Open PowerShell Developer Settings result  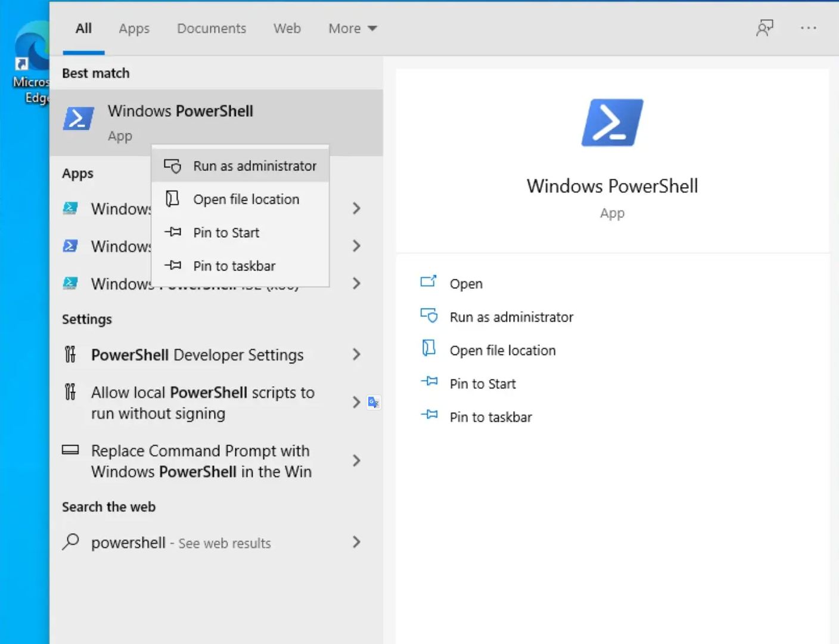(x=216, y=354)
